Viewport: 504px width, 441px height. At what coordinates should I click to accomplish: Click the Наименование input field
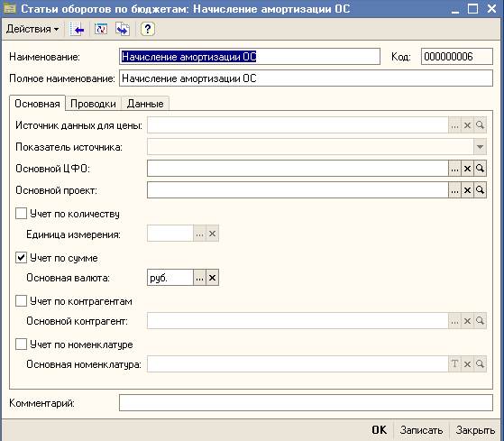click(250, 57)
